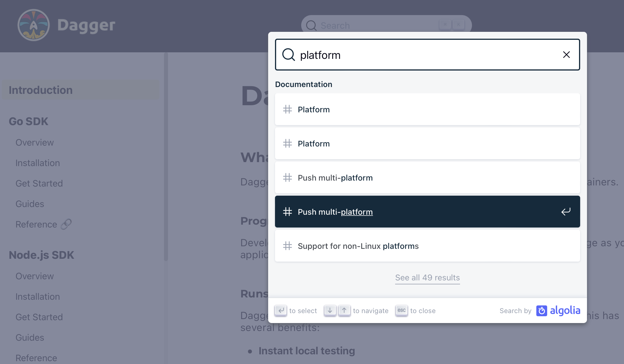Open the Introduction page in the sidebar

(41, 90)
